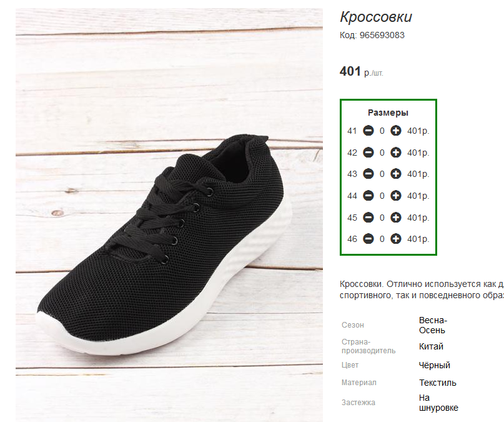The height and width of the screenshot is (422, 504).
Task: Add one pair of size 45
Action: [x=396, y=218]
